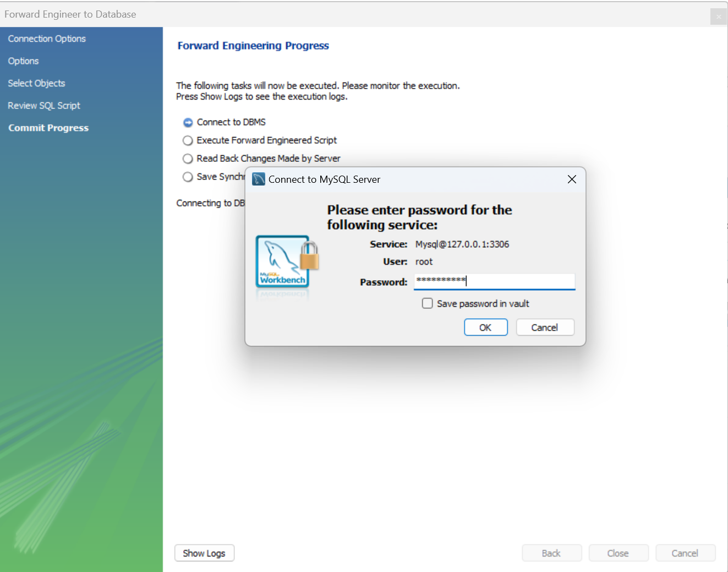Focus the Password input field

tap(494, 281)
